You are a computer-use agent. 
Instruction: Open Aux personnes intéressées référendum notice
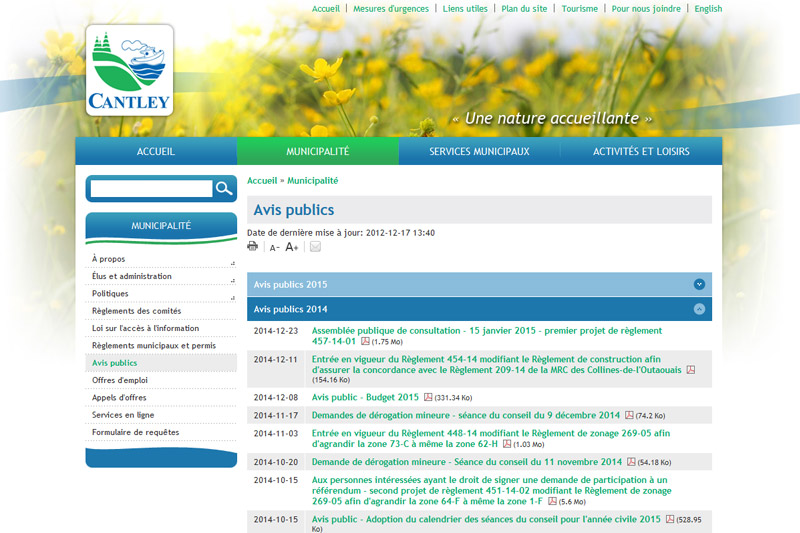tap(491, 490)
